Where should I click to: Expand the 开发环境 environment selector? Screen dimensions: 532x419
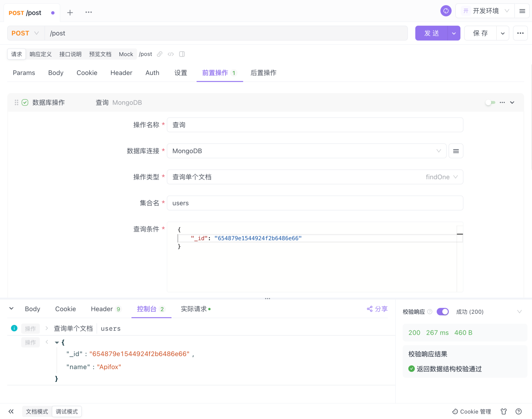485,11
